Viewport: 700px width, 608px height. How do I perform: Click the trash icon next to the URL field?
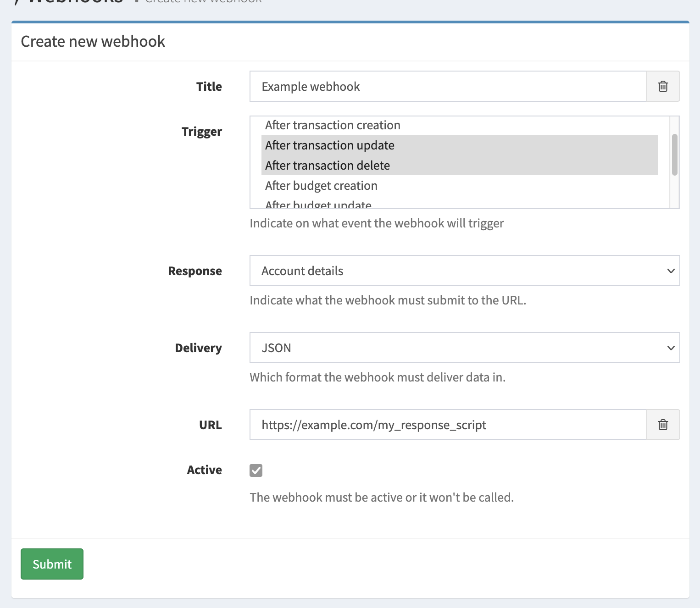pyautogui.click(x=663, y=425)
